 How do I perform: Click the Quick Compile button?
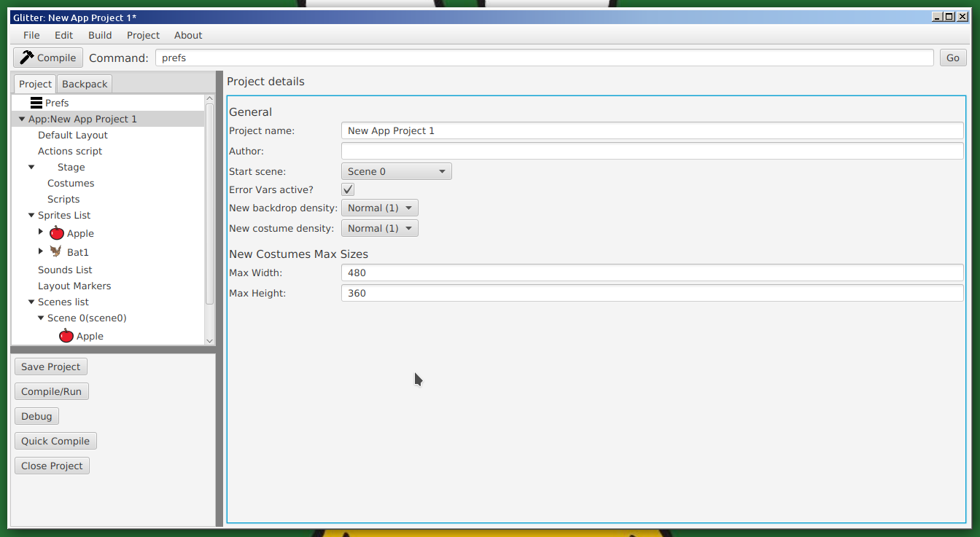tap(55, 441)
